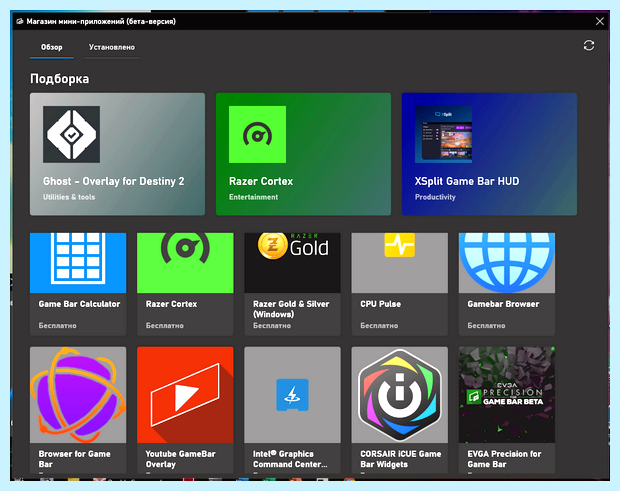The image size is (620, 491).
Task: Open the Ghost - Overlay for Destiny 2 title
Action: (113, 181)
